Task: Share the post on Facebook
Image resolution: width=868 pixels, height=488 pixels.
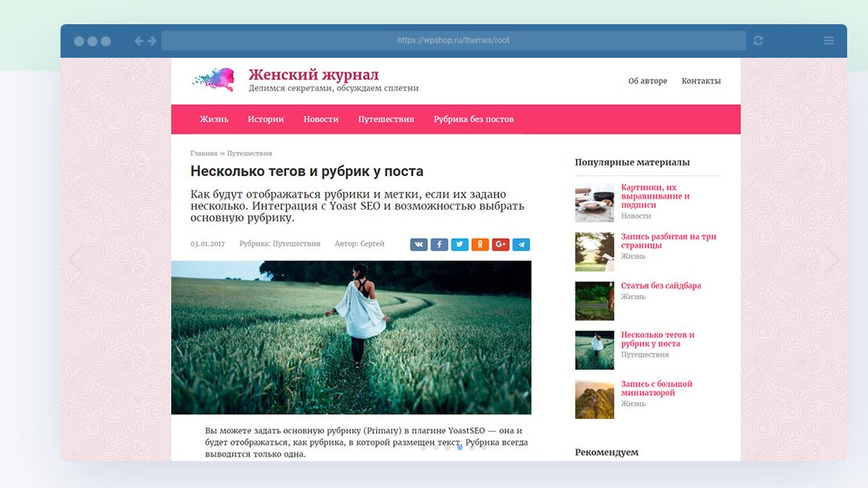Action: point(439,244)
